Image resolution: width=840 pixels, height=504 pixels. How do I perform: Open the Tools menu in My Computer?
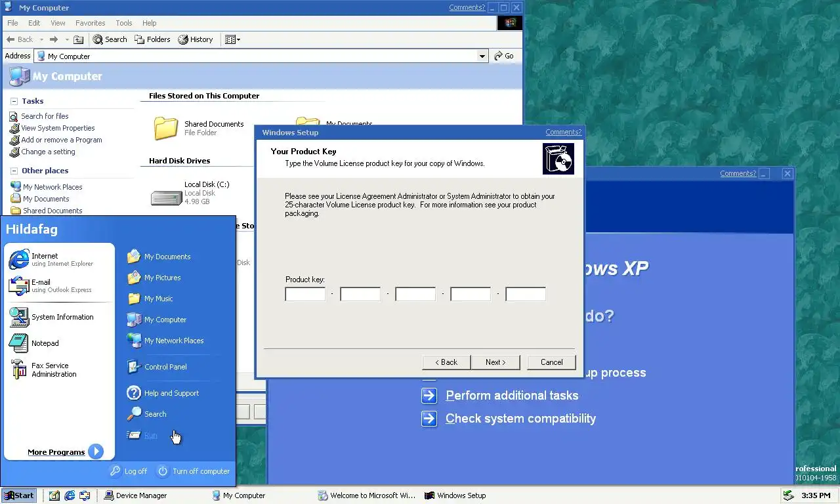124,23
